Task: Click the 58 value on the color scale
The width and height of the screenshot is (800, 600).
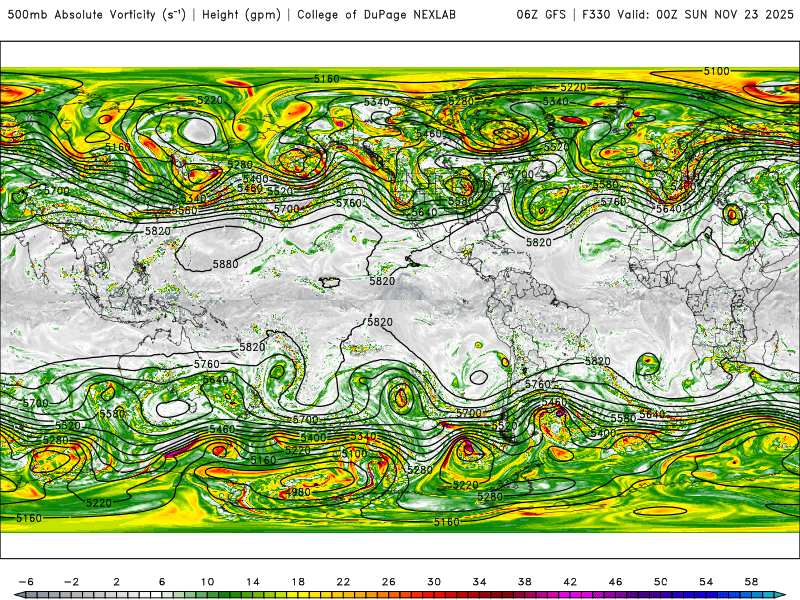Action: coord(752,582)
